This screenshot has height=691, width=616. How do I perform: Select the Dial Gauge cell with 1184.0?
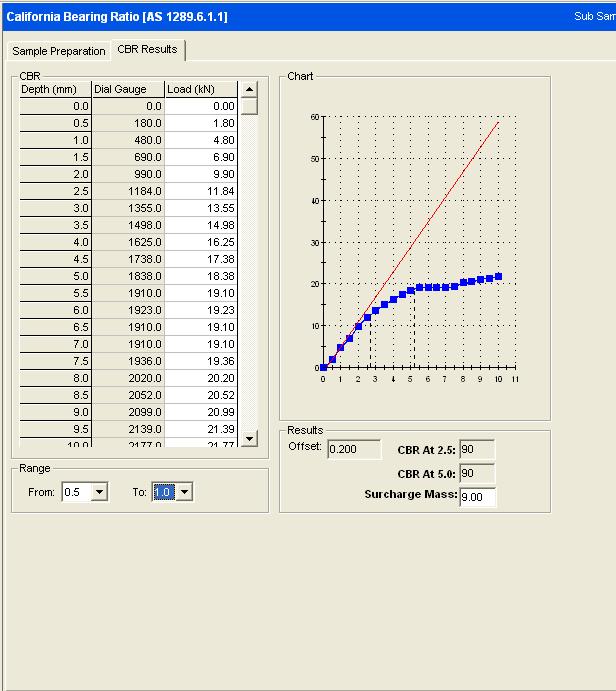click(x=128, y=191)
